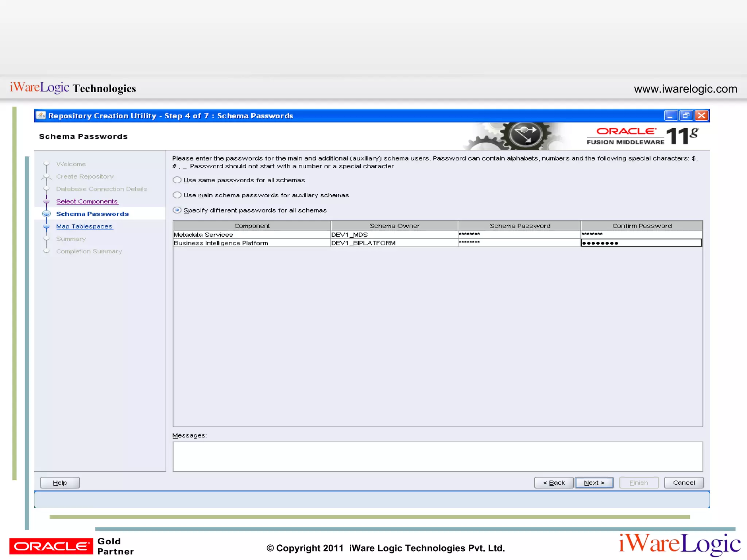Minimize the Repository Creation Utility window
The width and height of the screenshot is (747, 560).
click(x=670, y=116)
